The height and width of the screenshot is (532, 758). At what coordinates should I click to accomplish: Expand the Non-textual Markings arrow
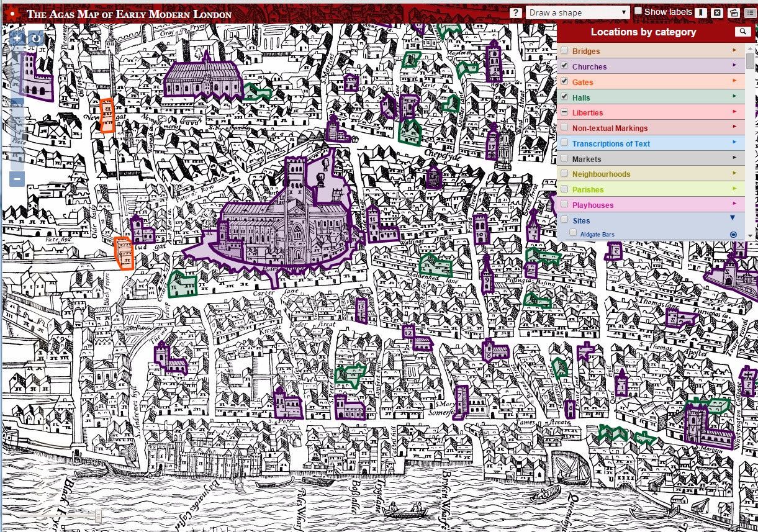(x=735, y=127)
